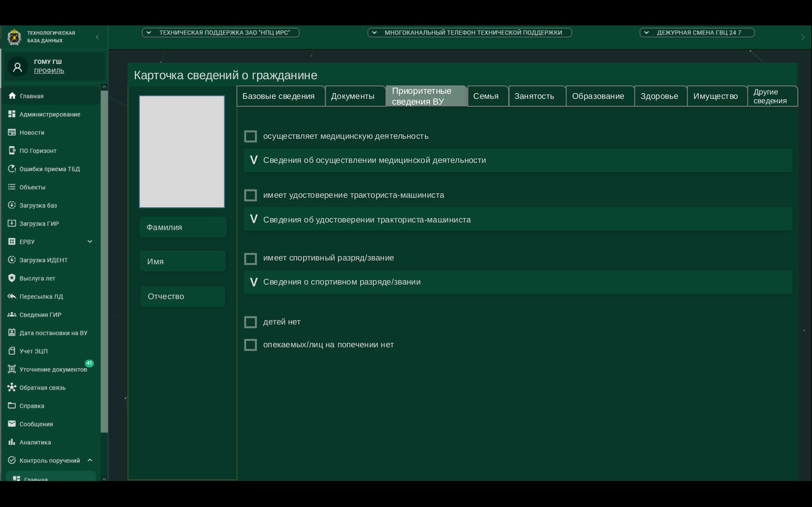Click the Новости newspaper icon
Viewport: 812px width, 507px height.
coord(12,132)
